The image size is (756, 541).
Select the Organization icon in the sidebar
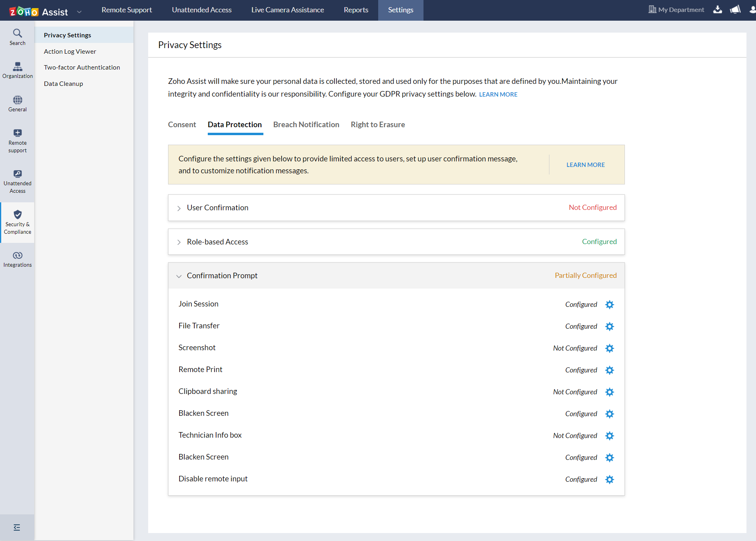17,70
